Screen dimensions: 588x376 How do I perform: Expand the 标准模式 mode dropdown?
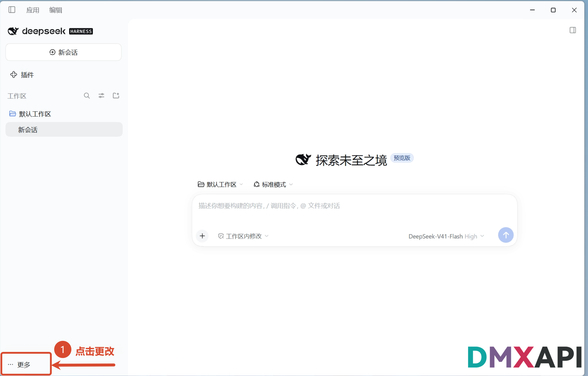(273, 184)
